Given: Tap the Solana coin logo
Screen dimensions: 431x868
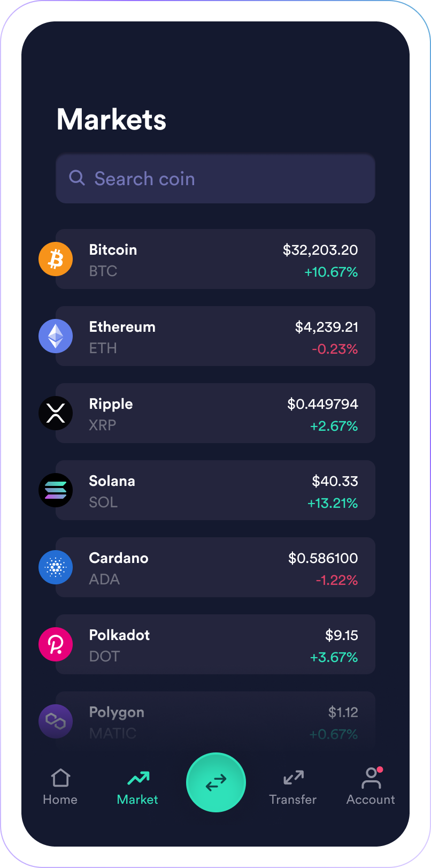Looking at the screenshot, I should pyautogui.click(x=56, y=490).
